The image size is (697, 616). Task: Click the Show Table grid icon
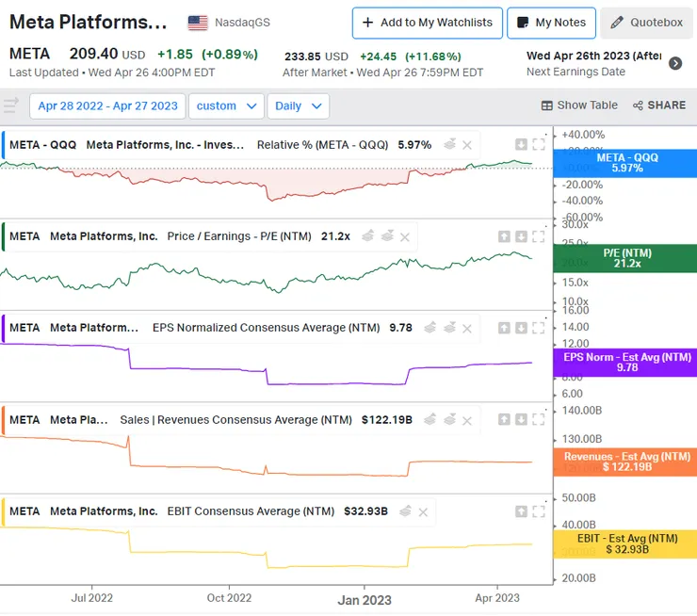[x=547, y=105]
